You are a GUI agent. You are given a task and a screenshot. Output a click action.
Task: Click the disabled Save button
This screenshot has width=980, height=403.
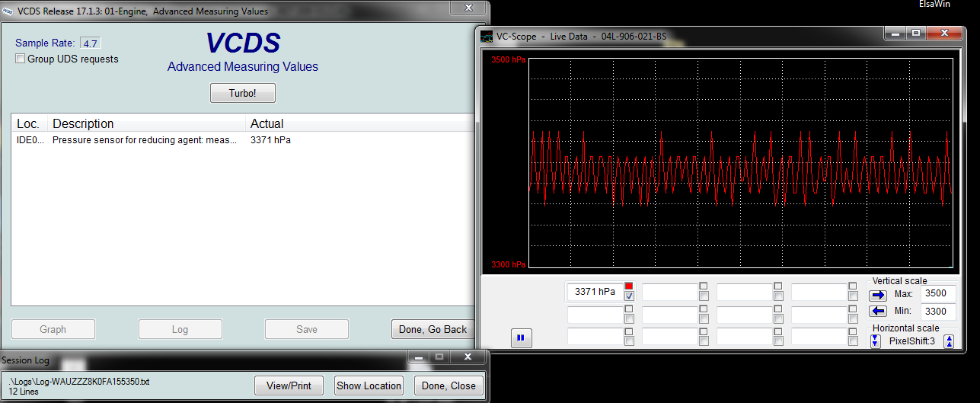point(307,329)
